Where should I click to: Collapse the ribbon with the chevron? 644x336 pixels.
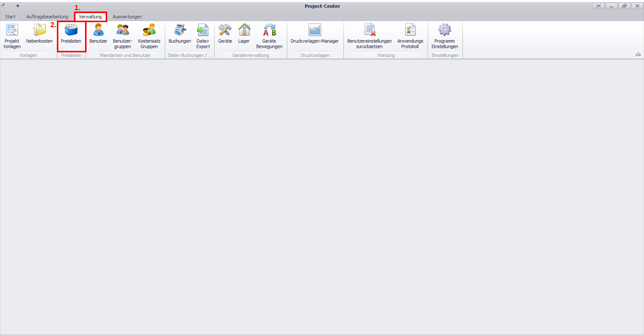click(x=638, y=54)
